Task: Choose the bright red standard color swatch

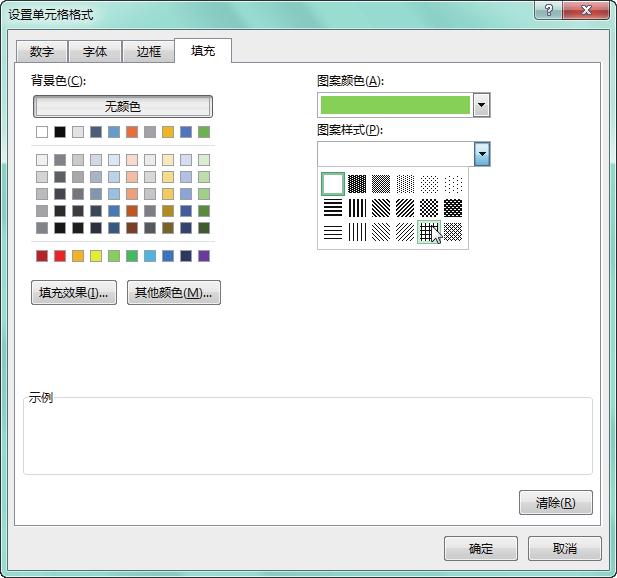Action: pos(60,256)
